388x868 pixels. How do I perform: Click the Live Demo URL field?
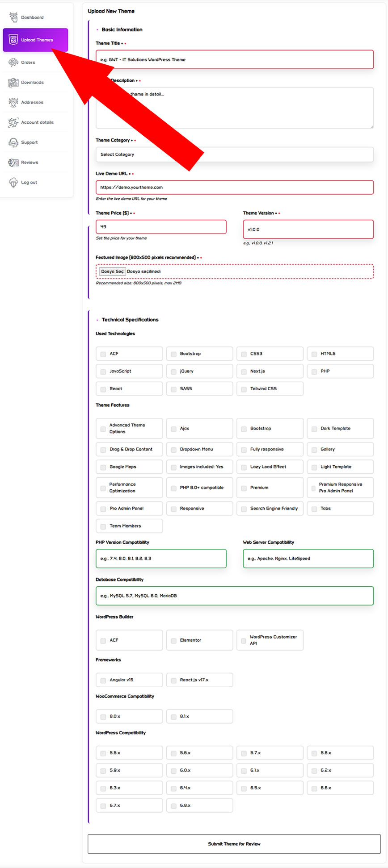click(234, 188)
